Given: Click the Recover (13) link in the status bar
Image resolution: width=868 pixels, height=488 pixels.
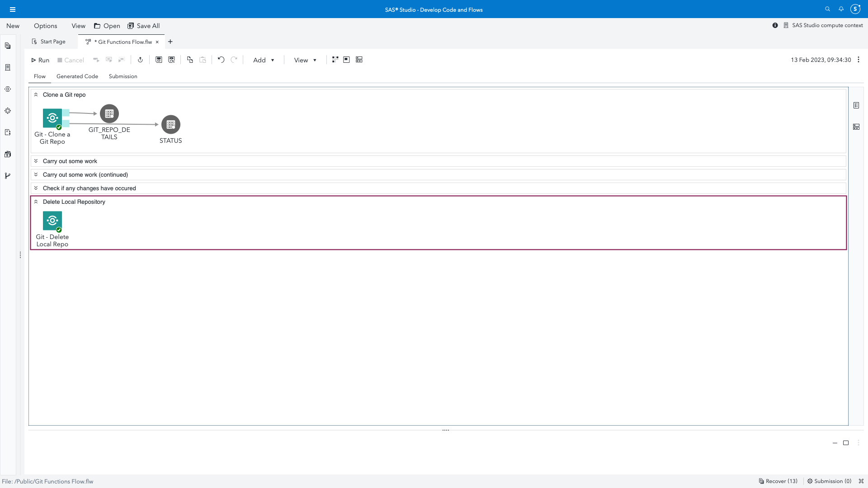Looking at the screenshot, I should pos(778,481).
